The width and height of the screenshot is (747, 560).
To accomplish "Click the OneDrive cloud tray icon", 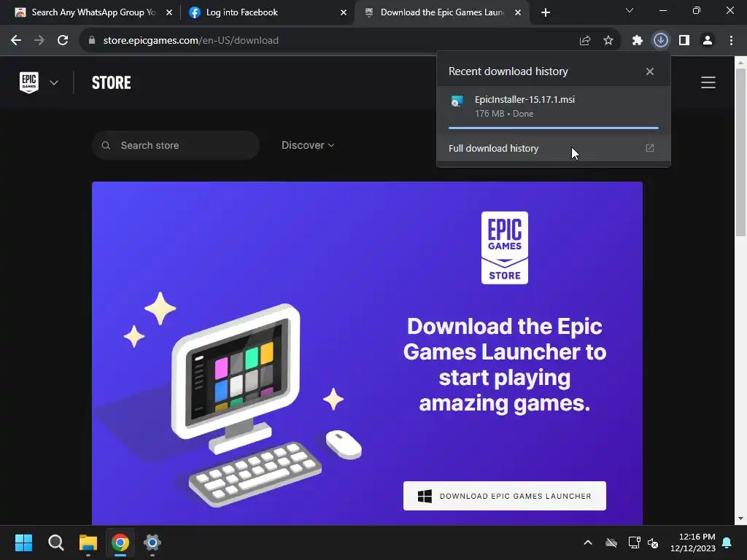I will (x=611, y=542).
